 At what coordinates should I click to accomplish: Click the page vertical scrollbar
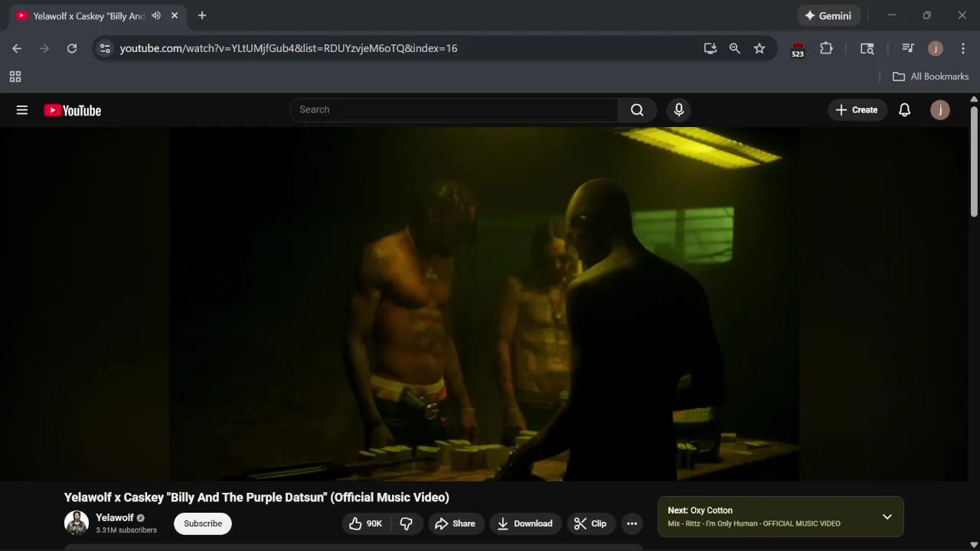click(974, 161)
